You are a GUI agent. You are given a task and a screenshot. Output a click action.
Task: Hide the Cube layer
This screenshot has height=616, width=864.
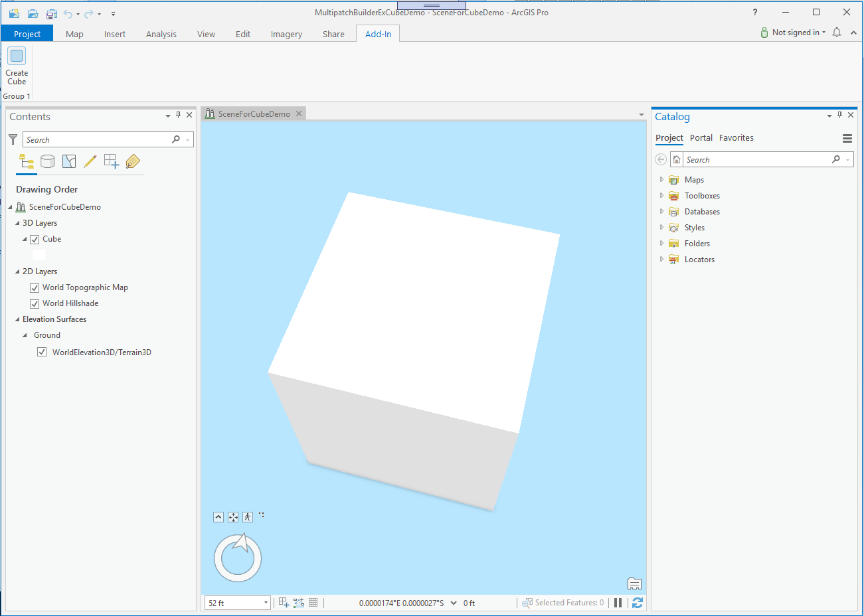point(34,239)
